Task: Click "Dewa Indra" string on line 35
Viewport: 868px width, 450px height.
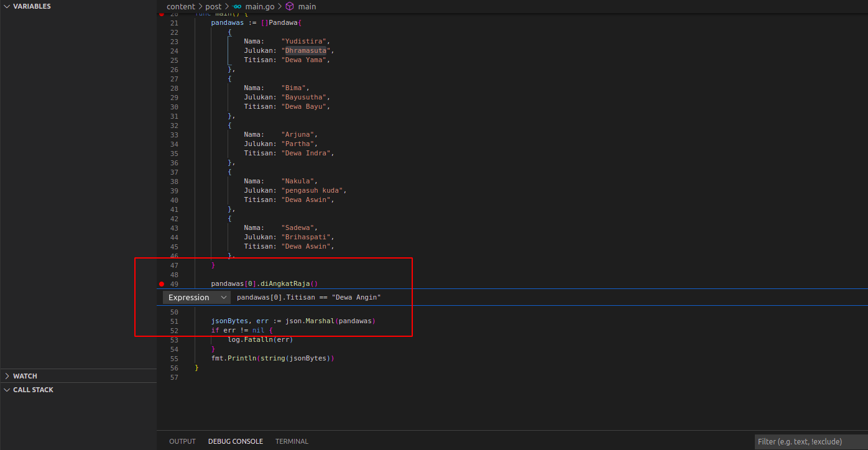Action: (x=306, y=153)
